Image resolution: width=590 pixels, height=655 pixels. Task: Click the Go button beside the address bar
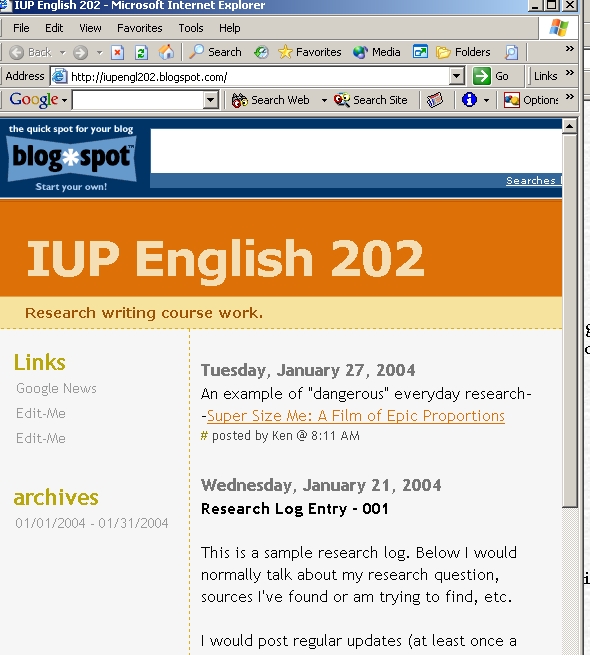pos(491,76)
